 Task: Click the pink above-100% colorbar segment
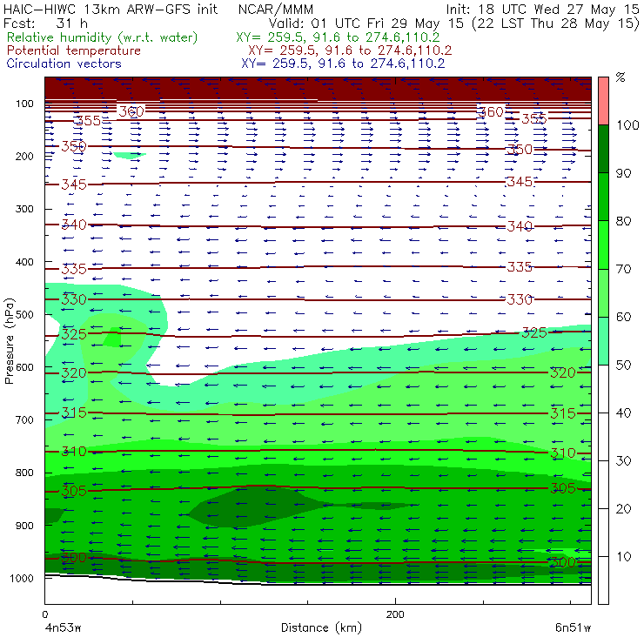(603, 101)
